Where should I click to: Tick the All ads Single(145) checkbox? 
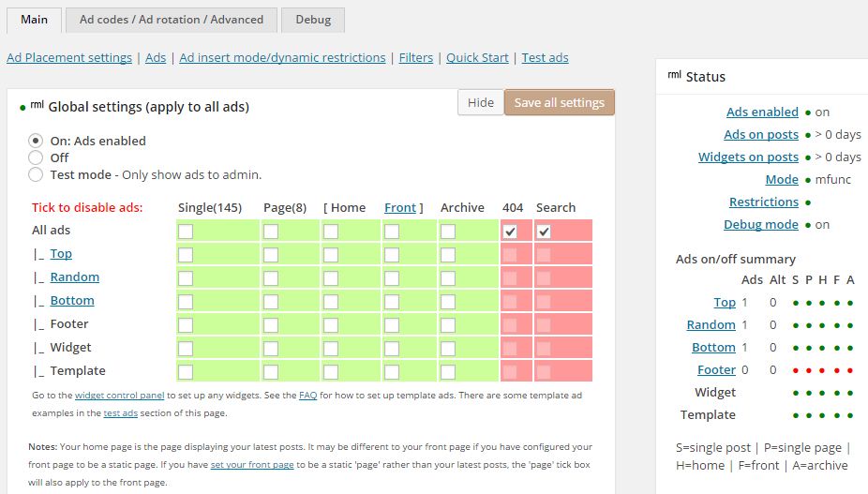tap(186, 231)
